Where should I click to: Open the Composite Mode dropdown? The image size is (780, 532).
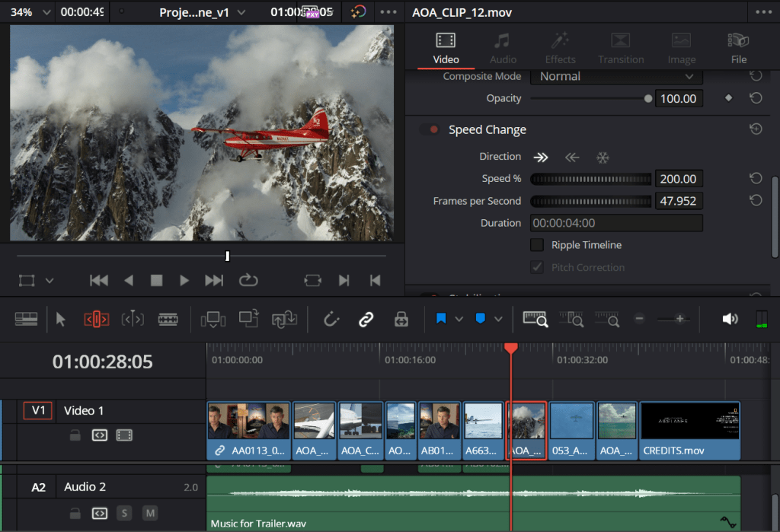616,77
